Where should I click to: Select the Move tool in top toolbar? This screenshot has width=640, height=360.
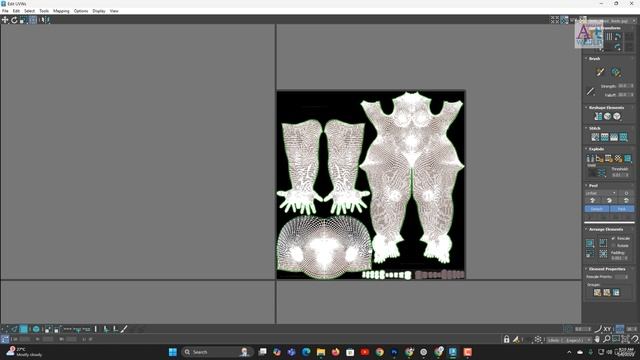pyautogui.click(x=5, y=20)
